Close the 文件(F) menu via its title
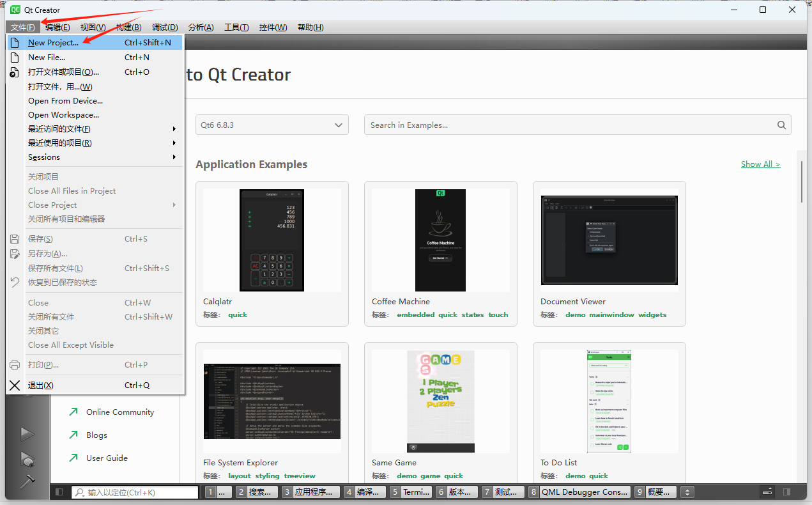 point(23,27)
